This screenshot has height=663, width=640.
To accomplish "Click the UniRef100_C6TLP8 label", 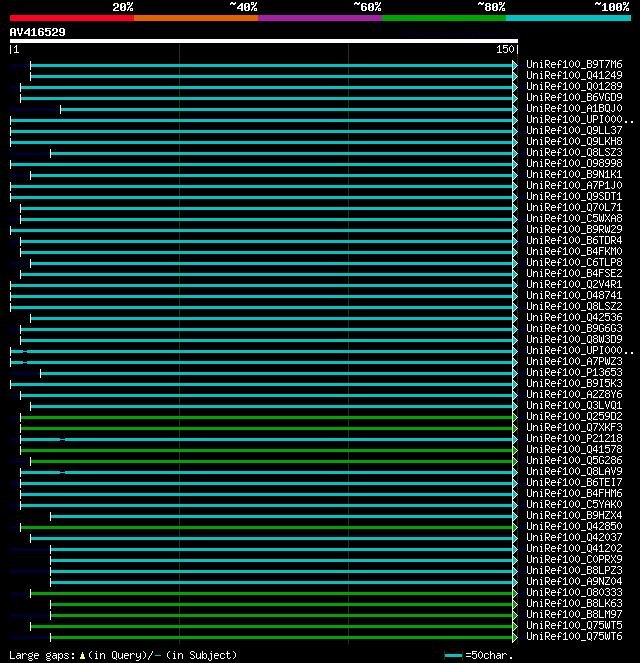I will tap(574, 262).
